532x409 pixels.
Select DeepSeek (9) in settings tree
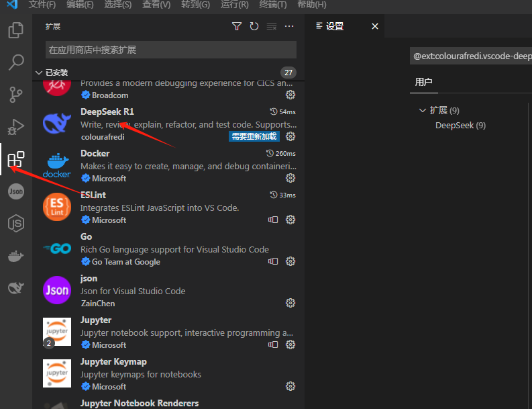click(x=460, y=126)
